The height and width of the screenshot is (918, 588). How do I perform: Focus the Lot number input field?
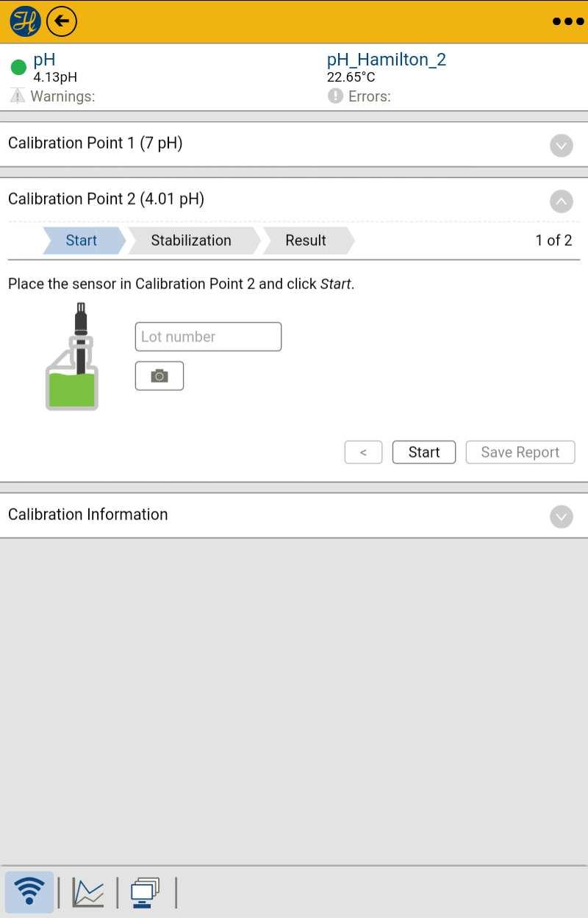click(x=208, y=337)
